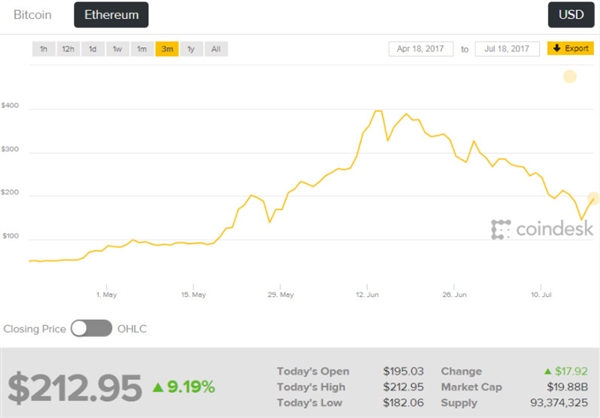Click the Change value $17.92
The height and width of the screenshot is (418, 600).
pos(571,371)
